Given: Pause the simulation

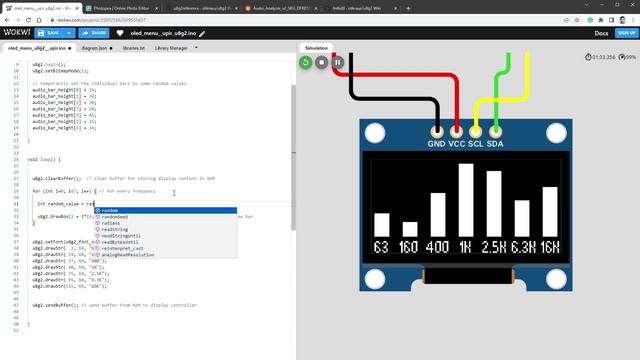Looking at the screenshot, I should click(x=338, y=62).
